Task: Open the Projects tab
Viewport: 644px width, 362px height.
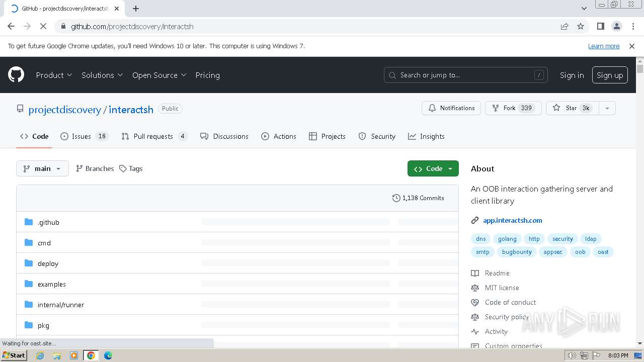Action: 327,136
